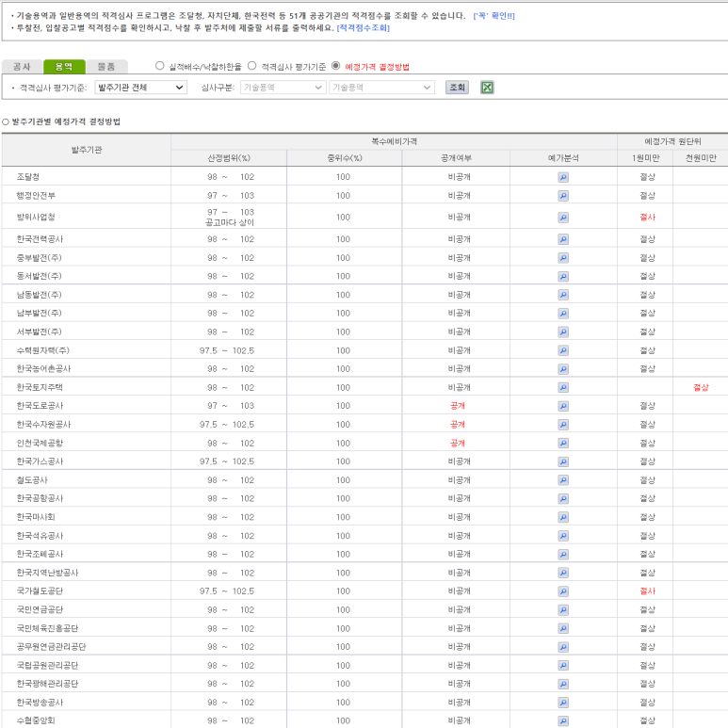Screen dimensions: 728x728
Task: Click the 중위수(%) column header
Action: point(344,158)
